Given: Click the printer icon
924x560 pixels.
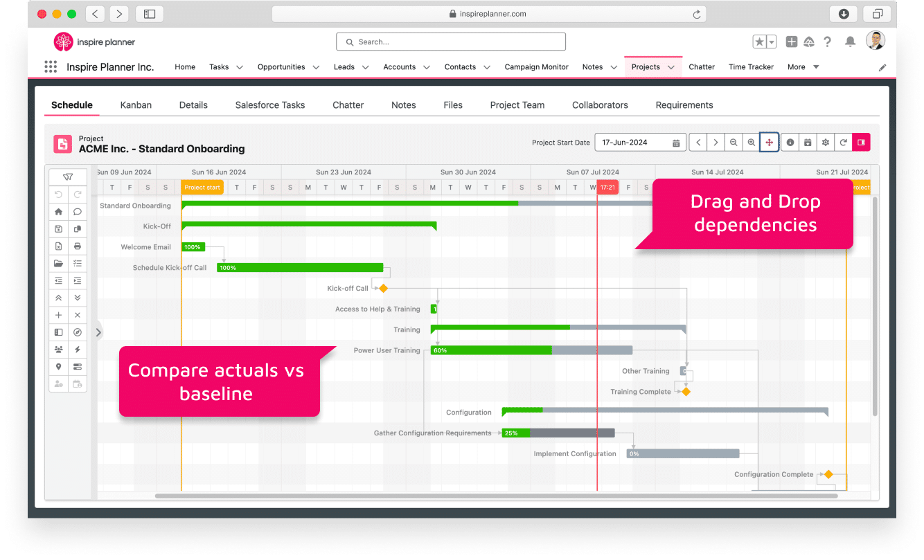Looking at the screenshot, I should 78,246.
